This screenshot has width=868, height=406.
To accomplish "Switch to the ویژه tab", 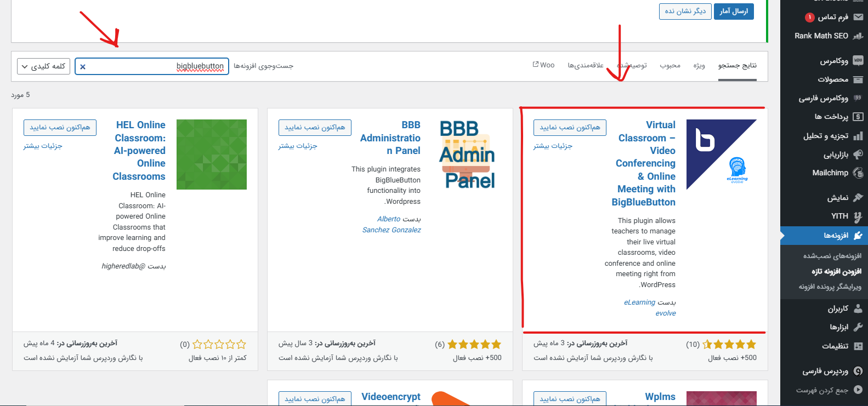I will point(699,65).
